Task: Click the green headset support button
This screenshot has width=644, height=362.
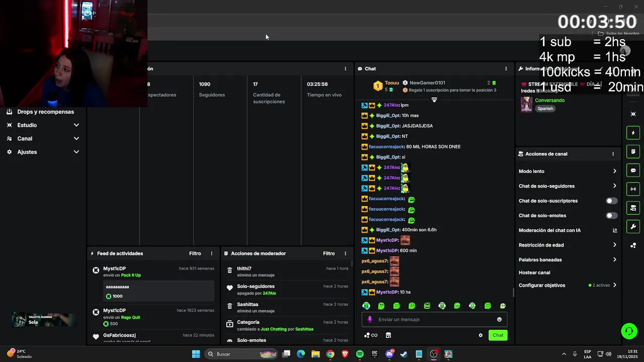Action: pyautogui.click(x=629, y=331)
